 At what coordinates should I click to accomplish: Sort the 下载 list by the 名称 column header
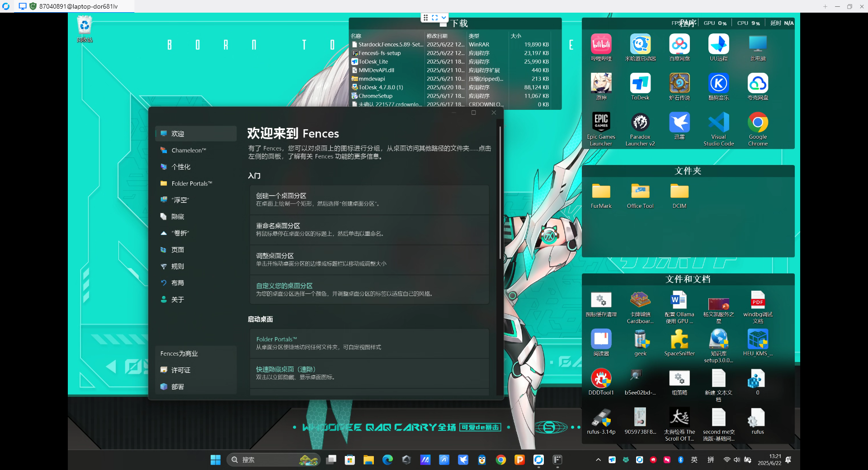pyautogui.click(x=356, y=36)
